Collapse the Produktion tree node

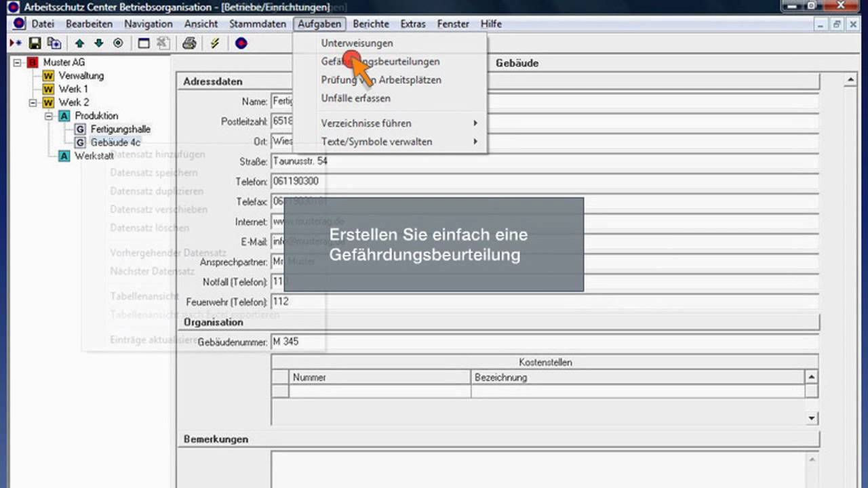(x=49, y=116)
